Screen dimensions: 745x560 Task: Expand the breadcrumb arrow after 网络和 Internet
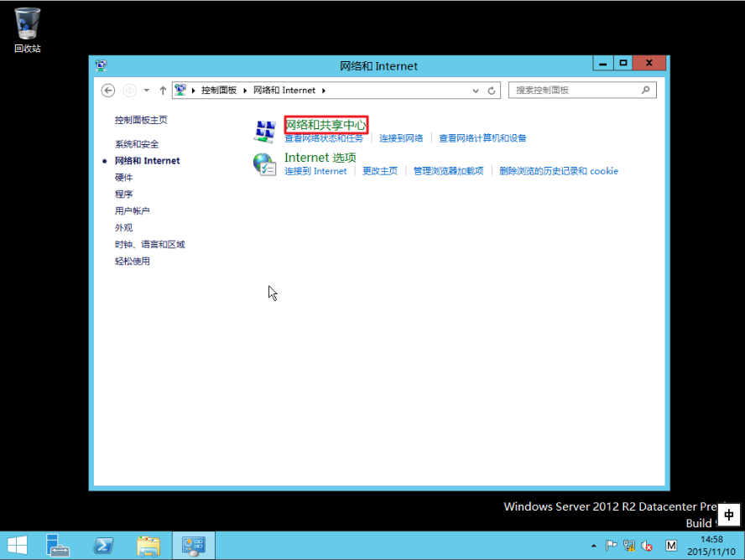click(x=324, y=91)
